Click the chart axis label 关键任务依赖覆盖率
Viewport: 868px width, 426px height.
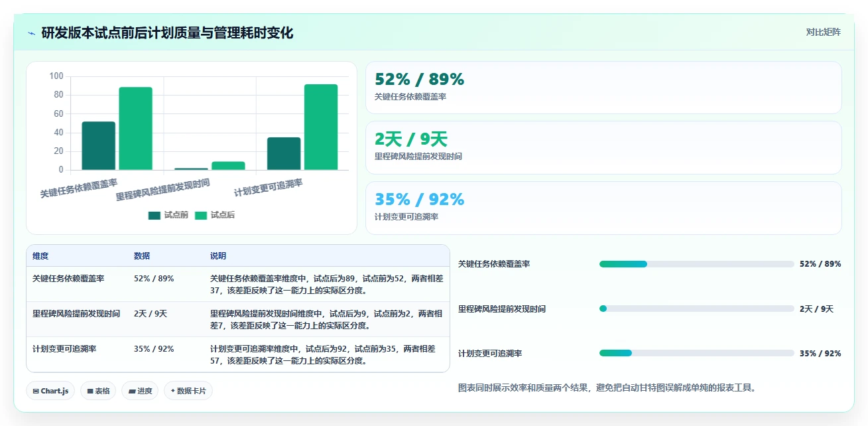click(79, 188)
